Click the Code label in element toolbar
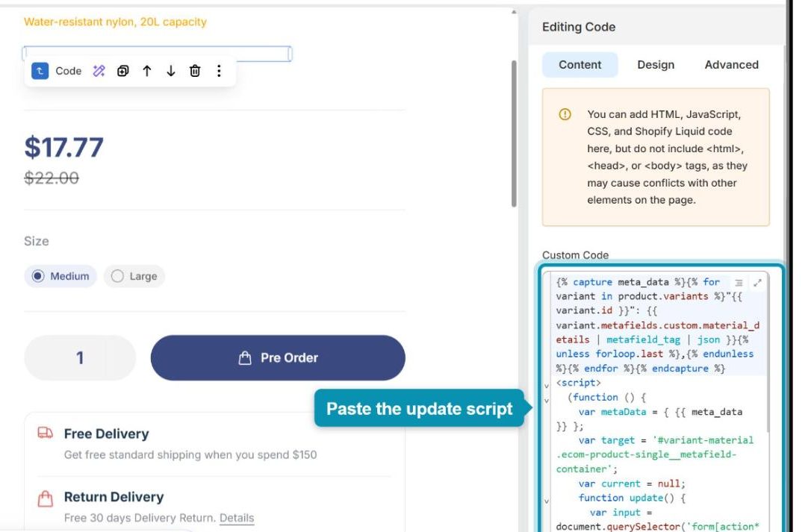The width and height of the screenshot is (808, 532). click(x=69, y=71)
